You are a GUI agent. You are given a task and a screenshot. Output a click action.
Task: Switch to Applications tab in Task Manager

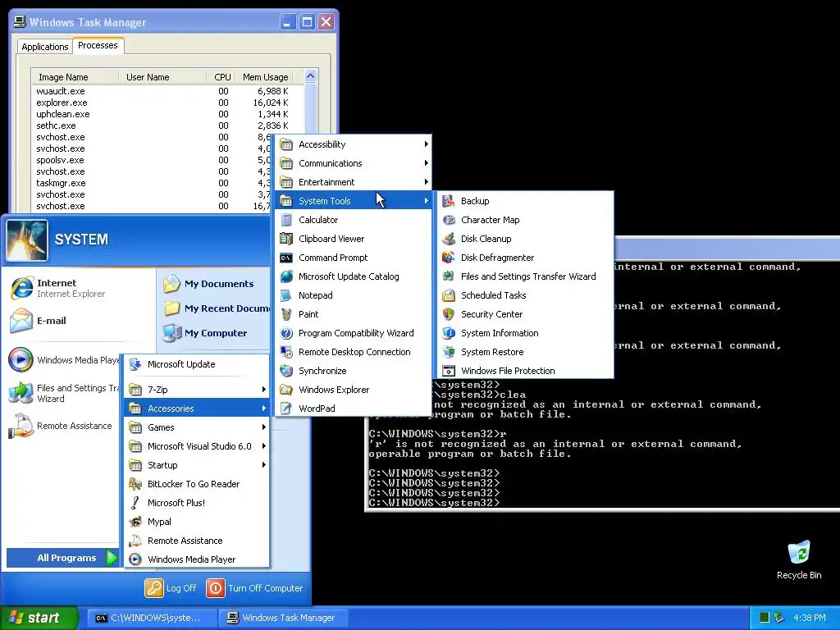pyautogui.click(x=45, y=47)
